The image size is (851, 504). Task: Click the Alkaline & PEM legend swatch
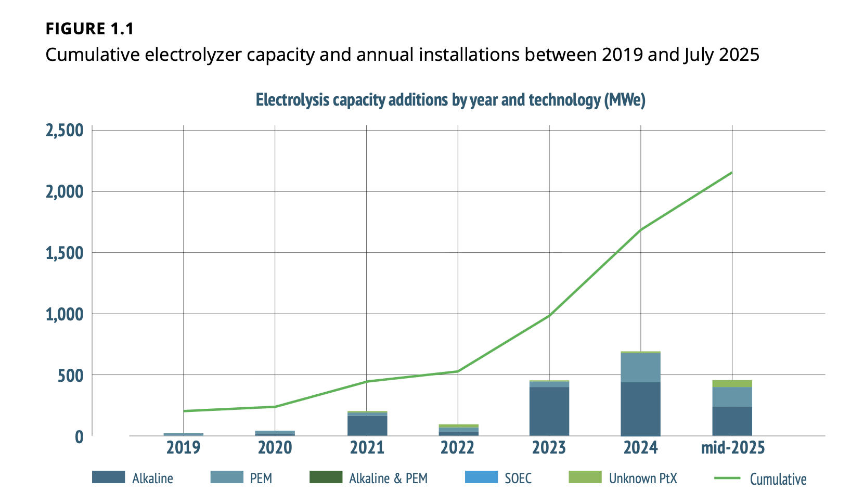click(325, 478)
